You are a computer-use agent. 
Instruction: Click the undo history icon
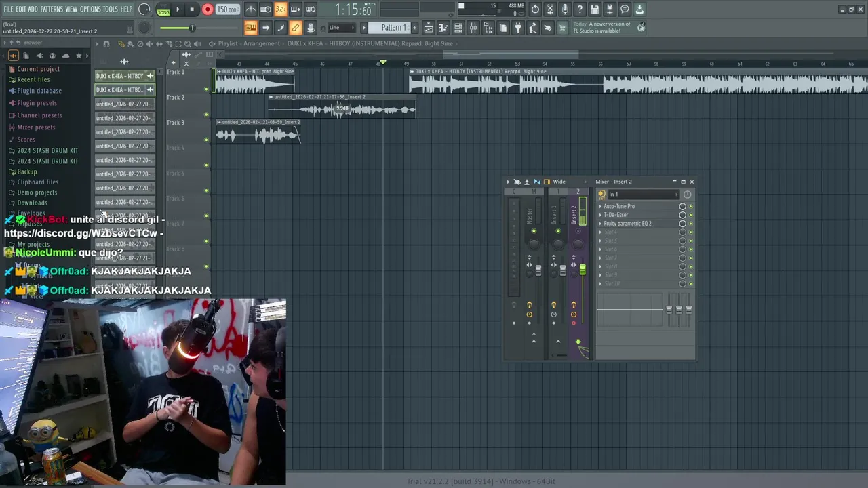coord(535,9)
